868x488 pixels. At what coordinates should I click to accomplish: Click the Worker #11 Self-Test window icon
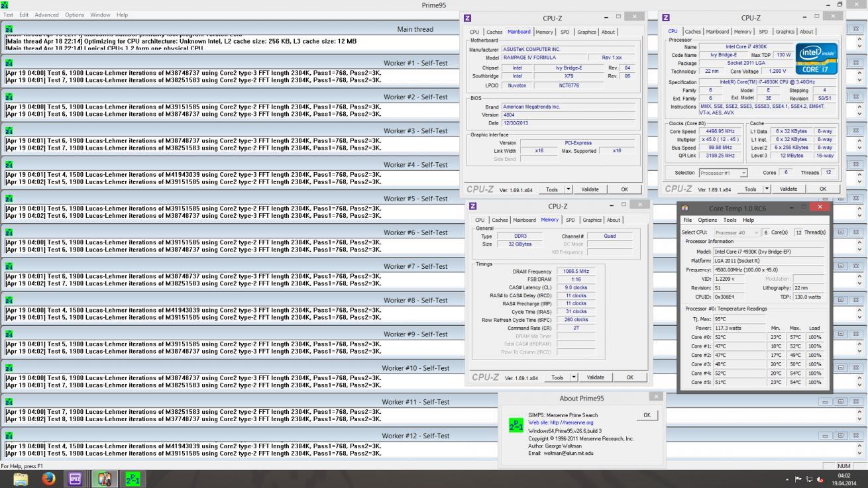(9, 401)
